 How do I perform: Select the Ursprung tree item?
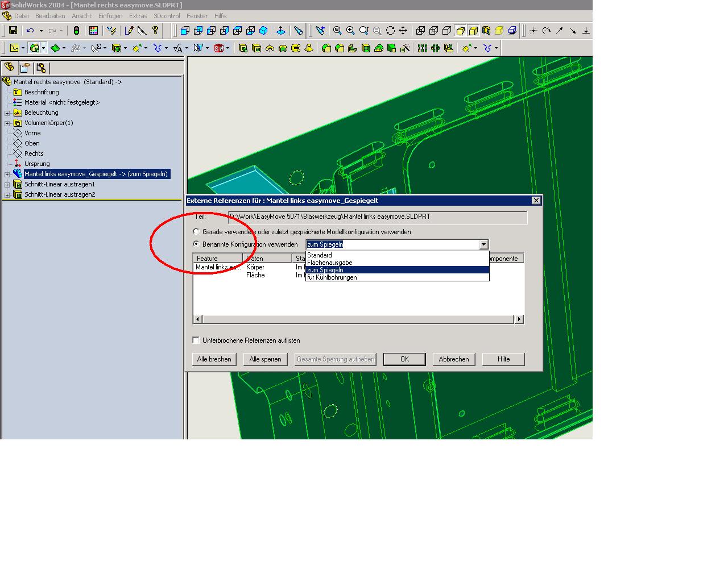37,164
